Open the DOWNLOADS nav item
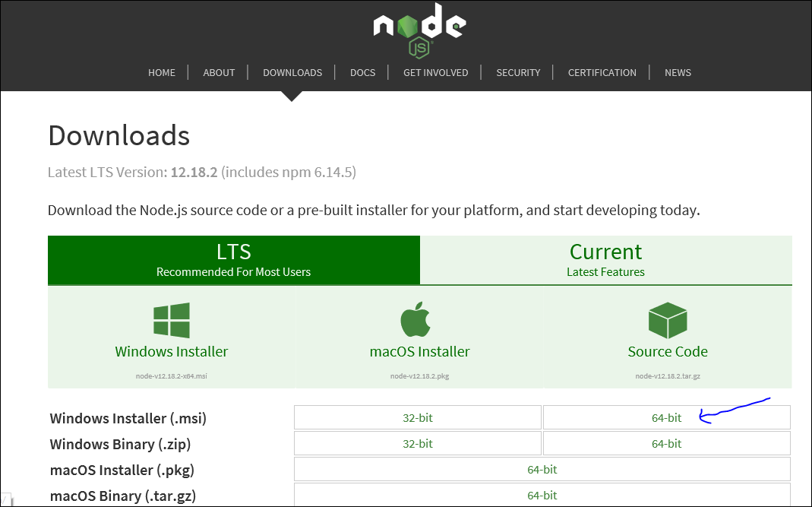The height and width of the screenshot is (507, 812). point(292,72)
